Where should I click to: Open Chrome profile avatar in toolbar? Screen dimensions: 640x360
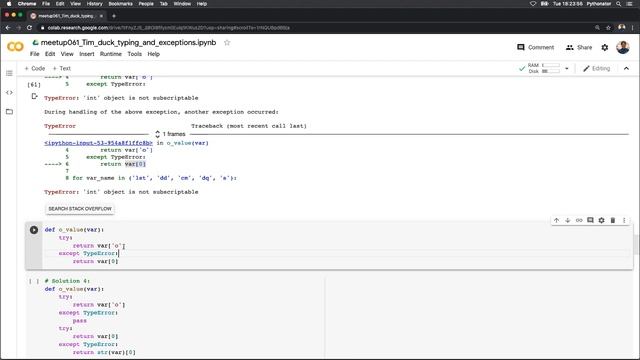[622, 27]
